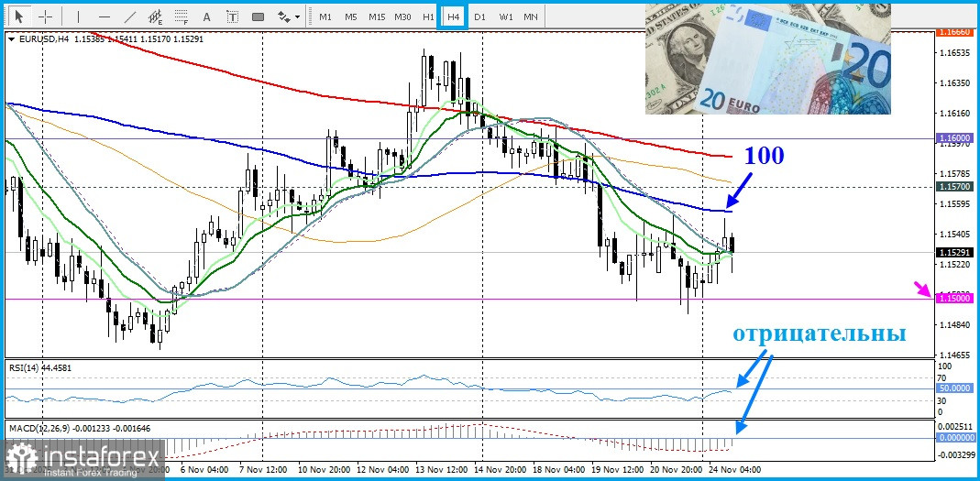Switch to MN monthly timeframe
Viewport: 980px width, 481px height.
click(531, 16)
